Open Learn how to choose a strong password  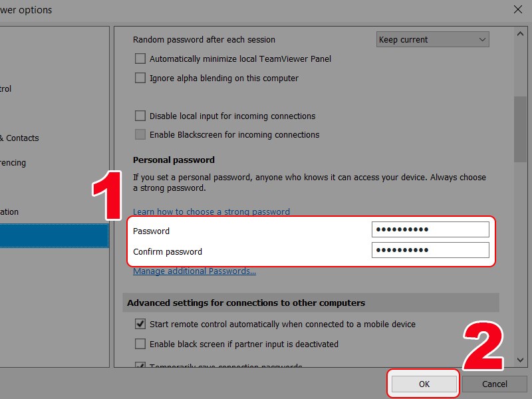click(211, 211)
